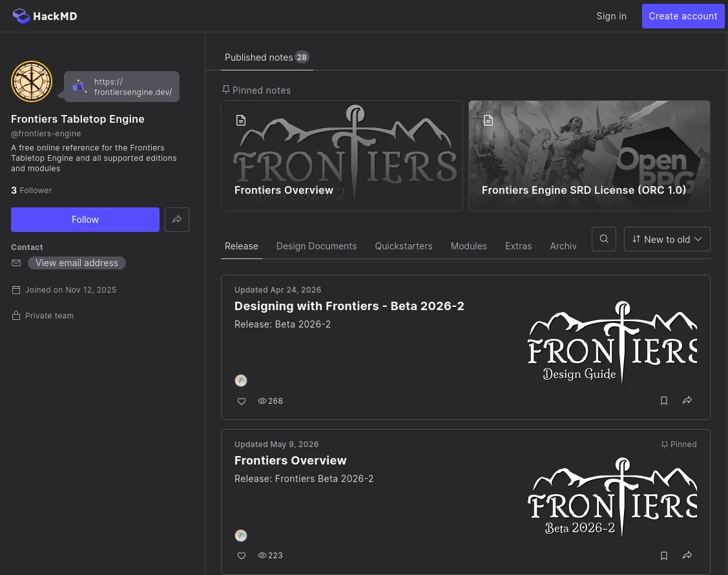Open the frontiersengine.dev website link
This screenshot has height=575, width=728.
coord(133,87)
